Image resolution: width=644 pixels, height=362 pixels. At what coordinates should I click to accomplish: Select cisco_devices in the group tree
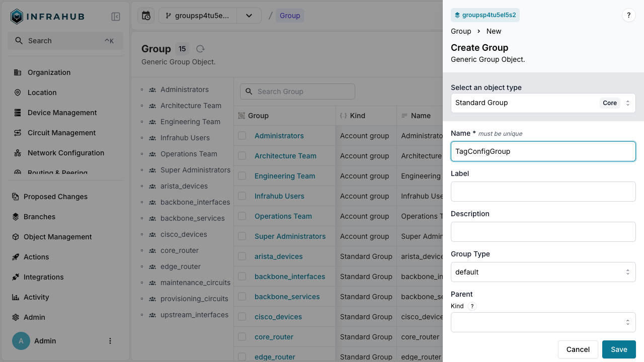183,234
